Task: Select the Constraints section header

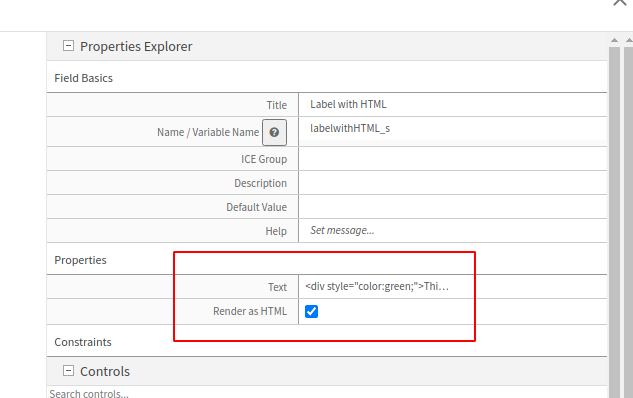Action: [83, 342]
